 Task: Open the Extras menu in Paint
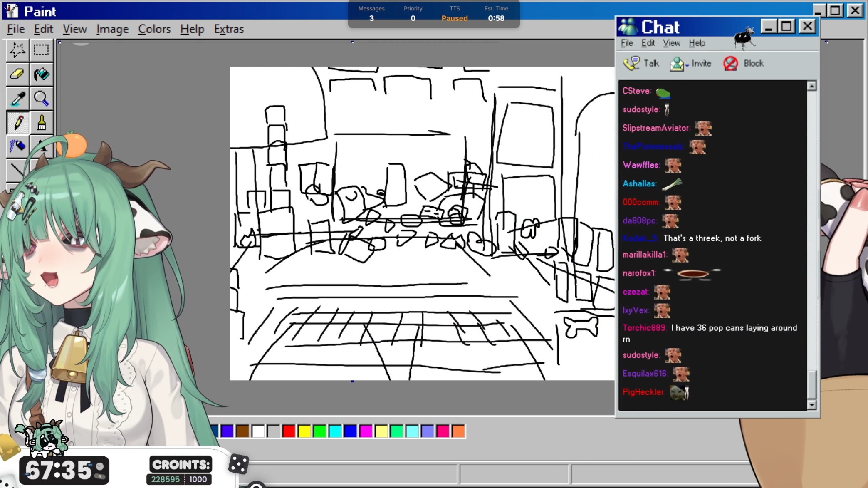[229, 29]
